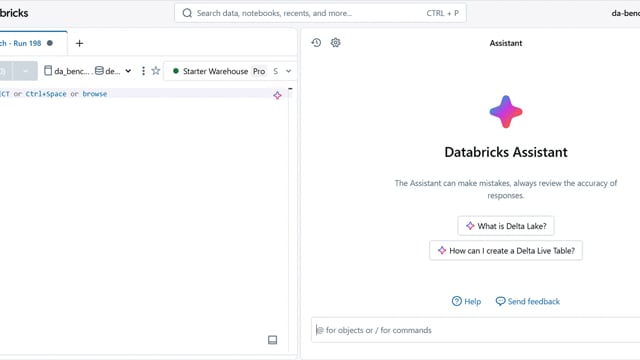640x360 pixels.
Task: Add a new query tab
Action: (x=79, y=43)
